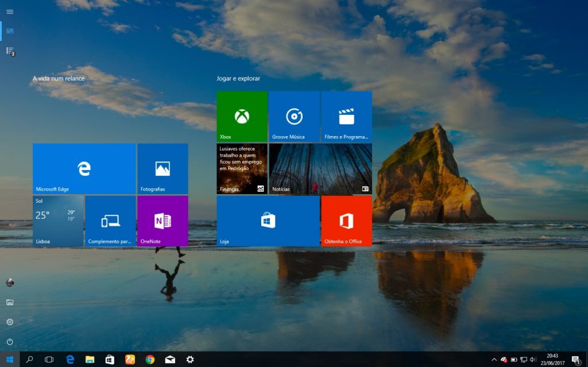Open the Finanças news tile
Viewport: 588px width, 367px height.
point(242,169)
